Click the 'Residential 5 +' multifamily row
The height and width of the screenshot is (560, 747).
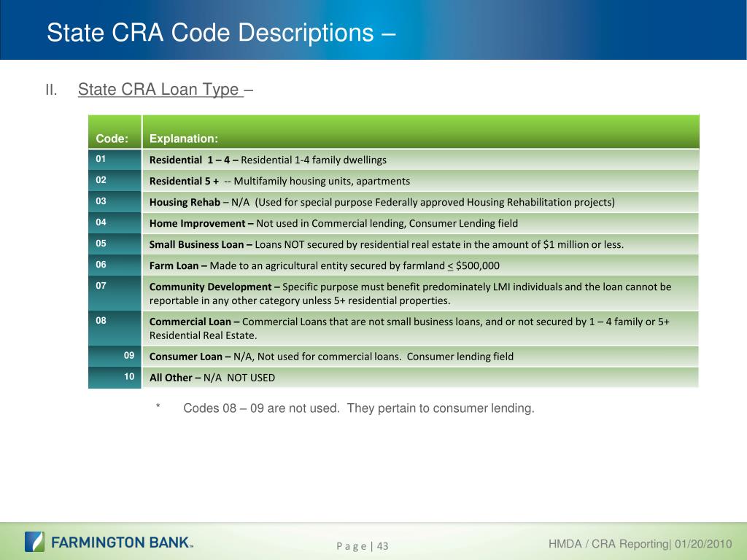click(421, 181)
